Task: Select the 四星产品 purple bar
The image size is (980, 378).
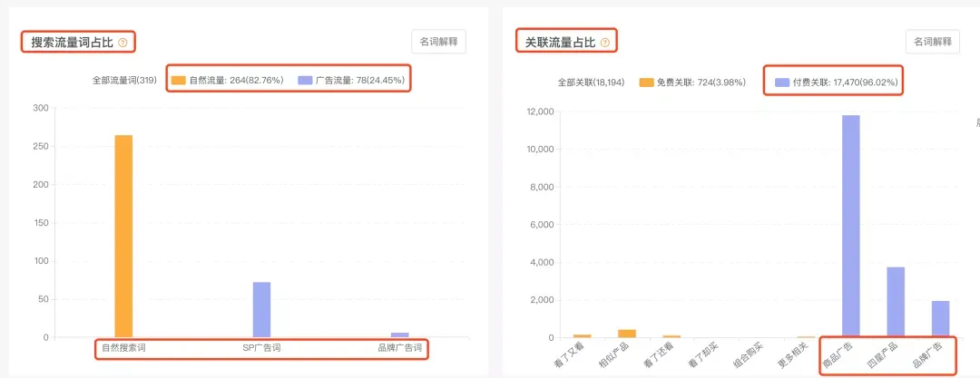Action: click(896, 303)
